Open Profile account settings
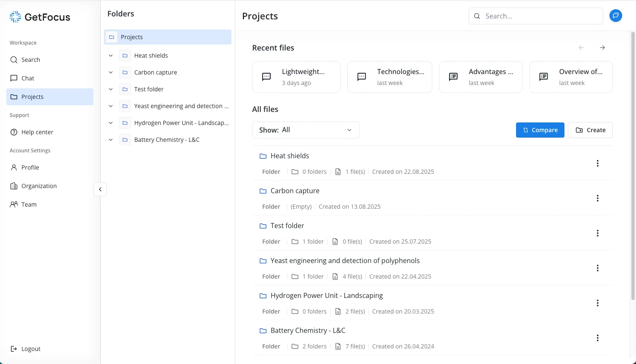 pyautogui.click(x=50, y=167)
